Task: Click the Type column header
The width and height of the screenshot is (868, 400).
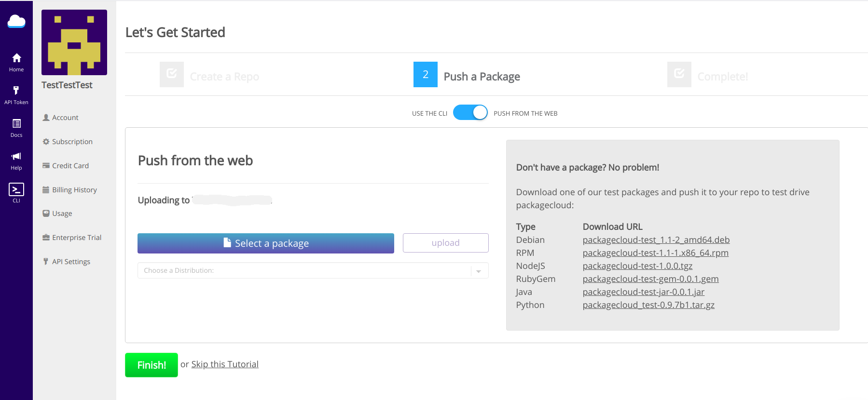Action: (525, 227)
